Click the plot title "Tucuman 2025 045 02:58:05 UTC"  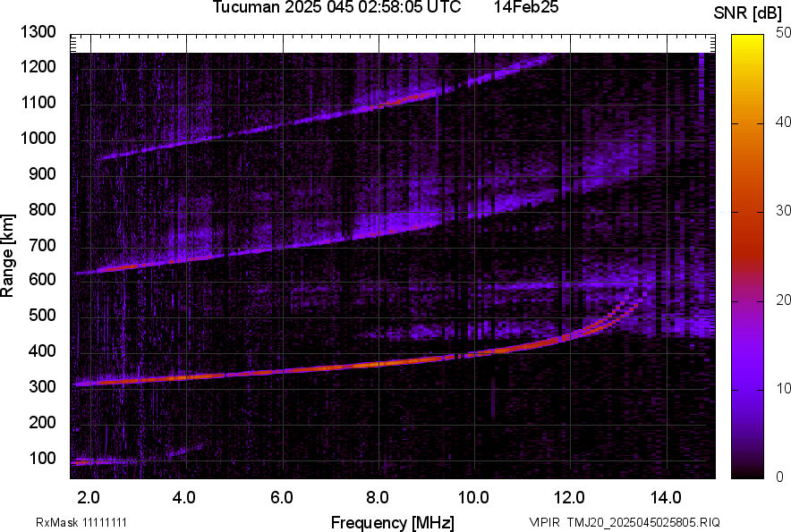(336, 7)
